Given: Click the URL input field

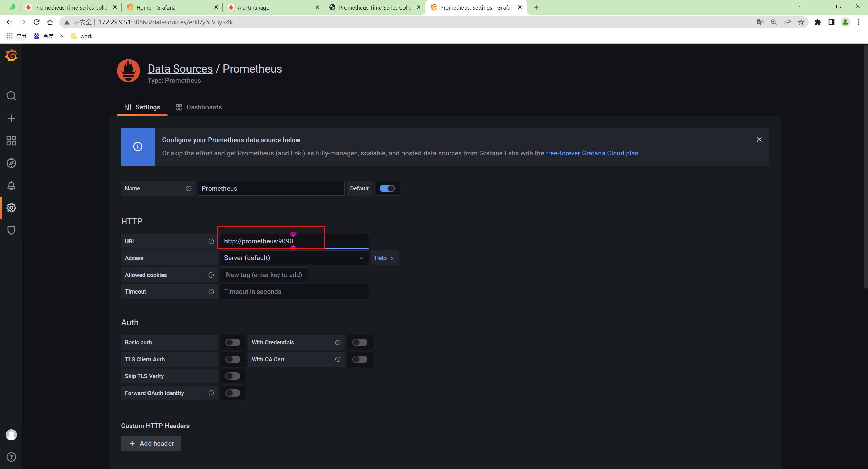Looking at the screenshot, I should pos(294,241).
